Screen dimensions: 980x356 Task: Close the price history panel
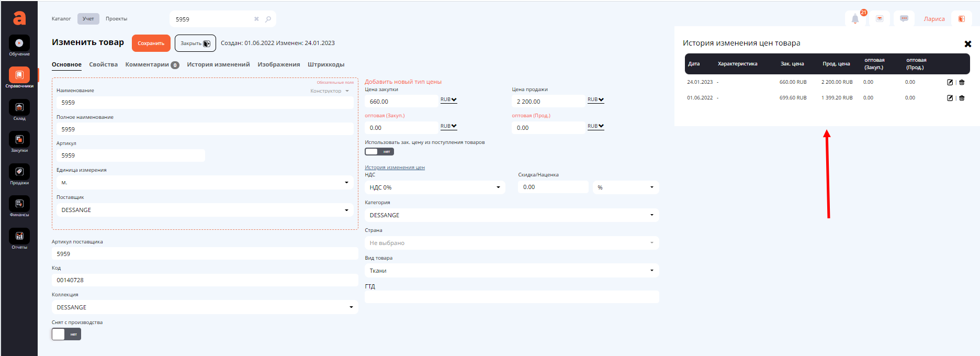click(967, 44)
